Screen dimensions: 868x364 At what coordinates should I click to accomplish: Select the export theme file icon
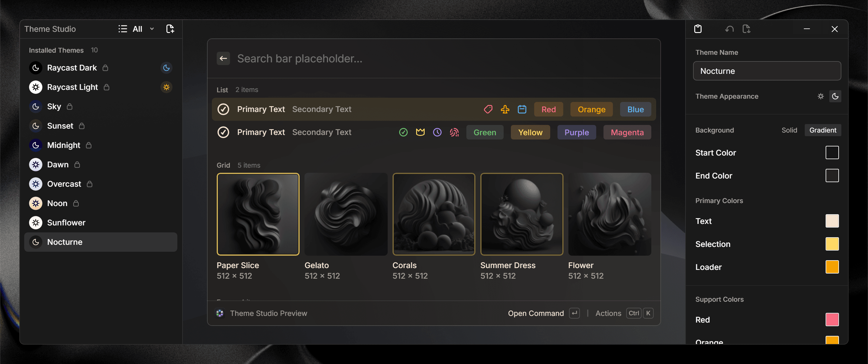point(746,29)
